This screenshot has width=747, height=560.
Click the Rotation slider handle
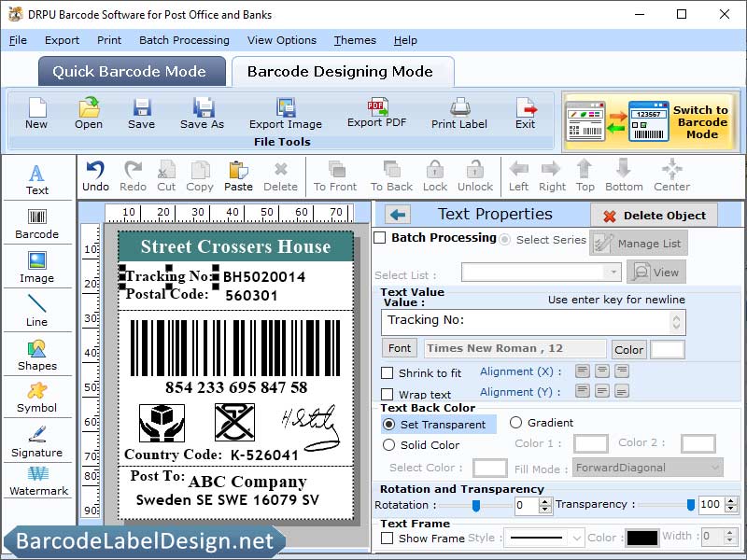pyautogui.click(x=475, y=506)
